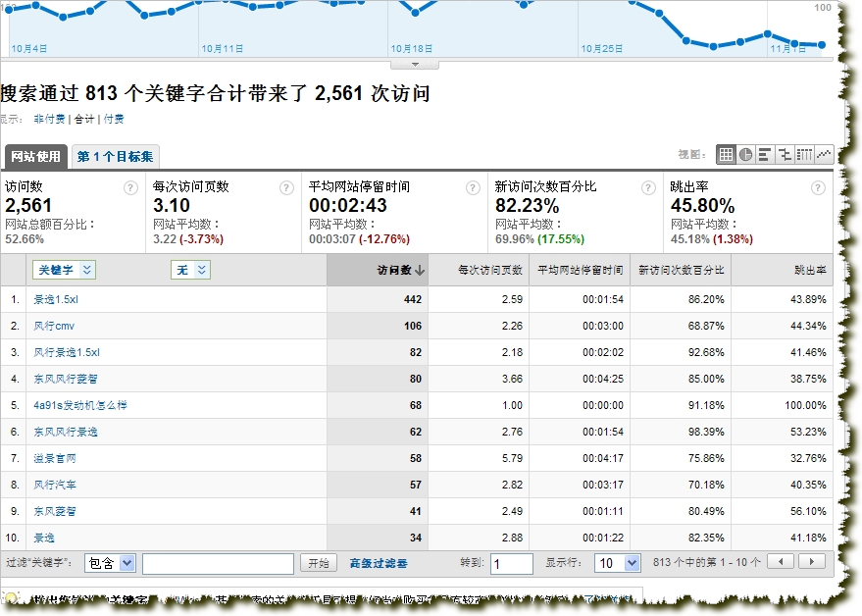Image resolution: width=862 pixels, height=616 pixels.
Task: Go to previous page of keywords
Action: click(x=781, y=562)
